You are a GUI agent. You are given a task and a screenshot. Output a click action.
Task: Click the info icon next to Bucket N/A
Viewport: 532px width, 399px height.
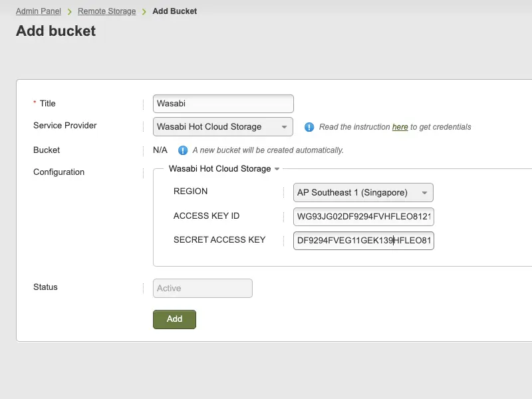click(182, 150)
